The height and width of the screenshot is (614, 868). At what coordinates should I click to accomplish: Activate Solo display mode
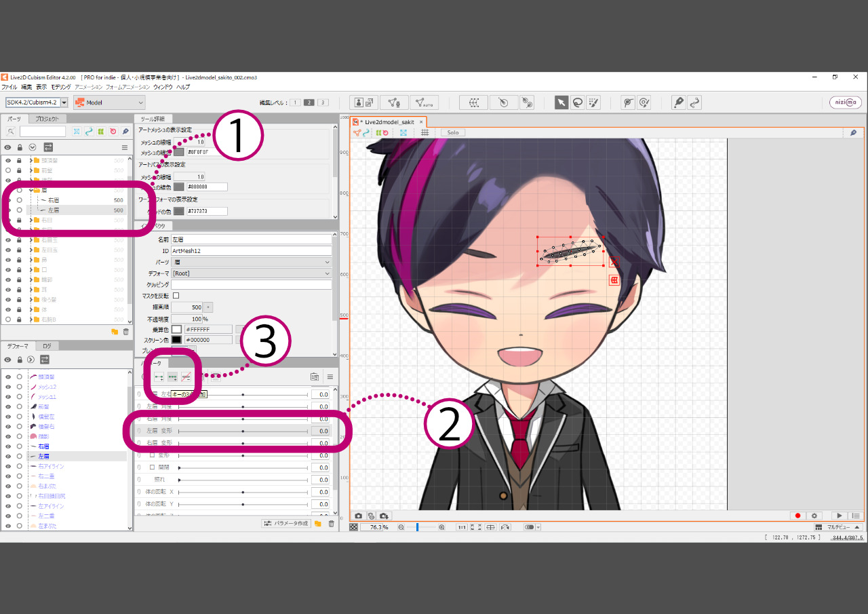pyautogui.click(x=452, y=132)
